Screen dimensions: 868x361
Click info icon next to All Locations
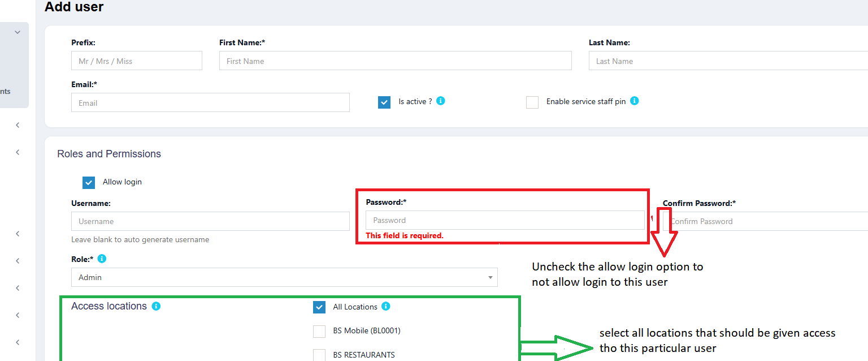pyautogui.click(x=385, y=306)
